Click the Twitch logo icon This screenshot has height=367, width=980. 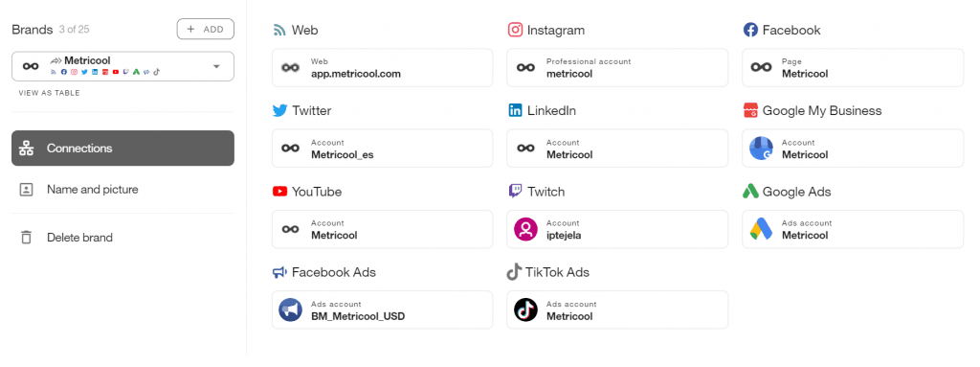pos(515,192)
